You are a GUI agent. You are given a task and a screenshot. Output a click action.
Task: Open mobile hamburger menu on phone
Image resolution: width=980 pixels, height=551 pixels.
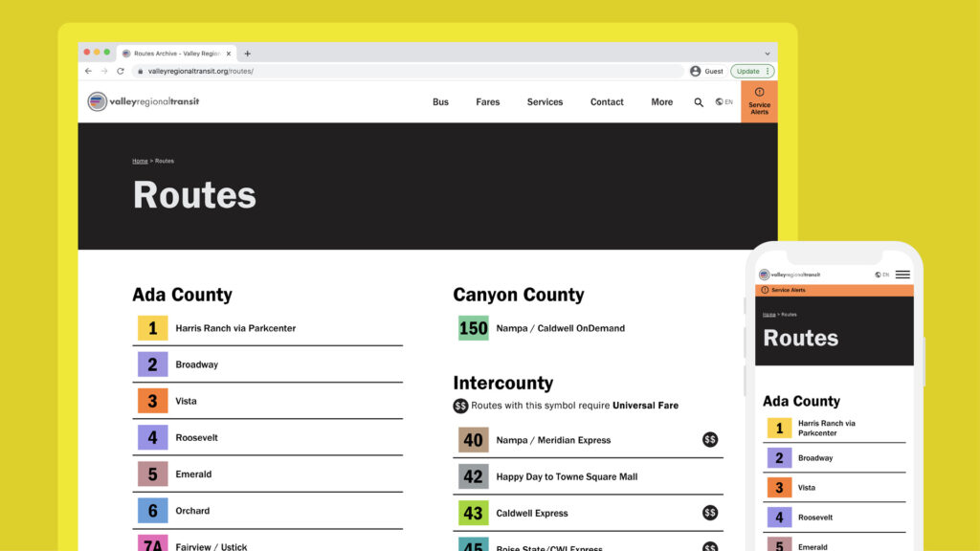[902, 275]
